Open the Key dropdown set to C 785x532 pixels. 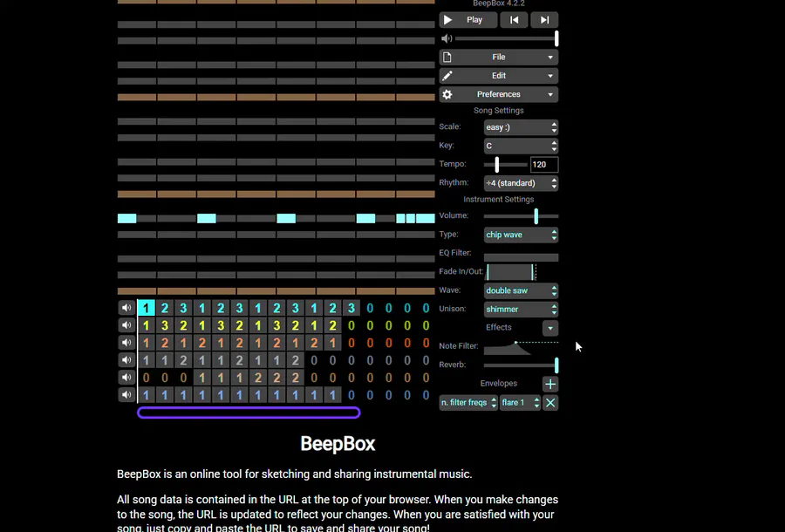(521, 146)
